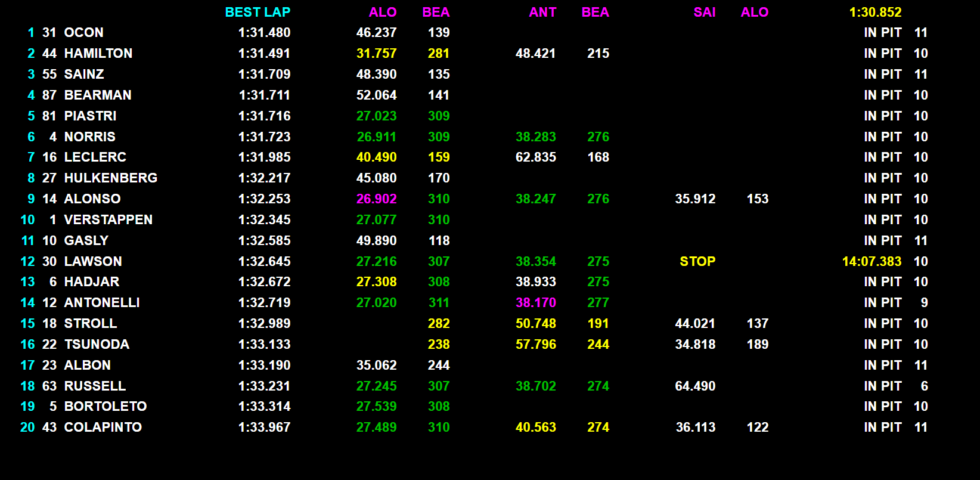Click TSUNODA's sector time 34.818
980x480 pixels.
click(695, 345)
